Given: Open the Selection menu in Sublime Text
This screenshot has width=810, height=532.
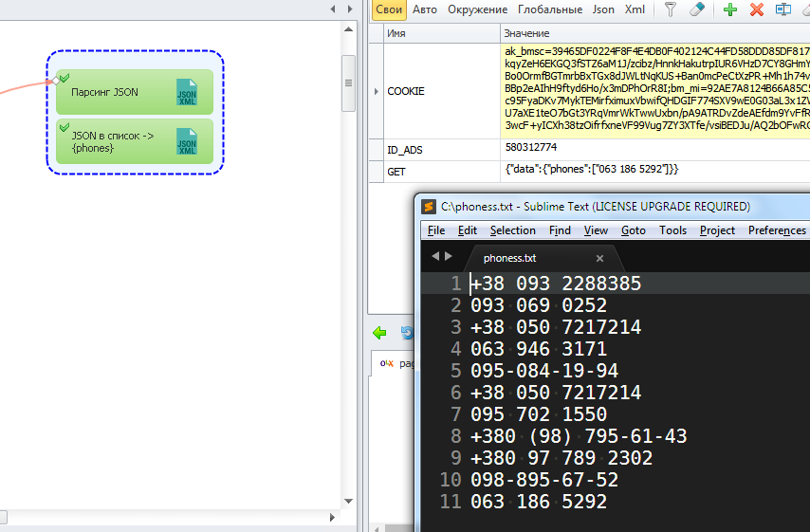Looking at the screenshot, I should pyautogui.click(x=513, y=230).
